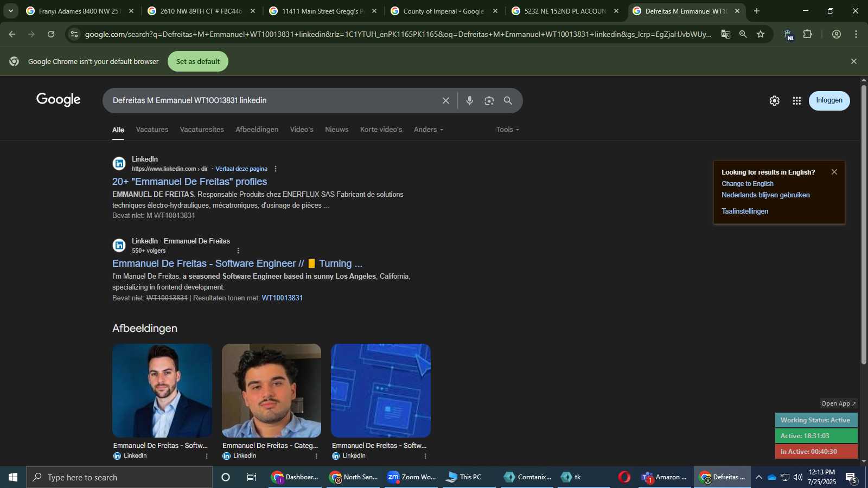Switch to Franyi Adames browser tab
Image resolution: width=868 pixels, height=488 pixels.
(x=80, y=11)
